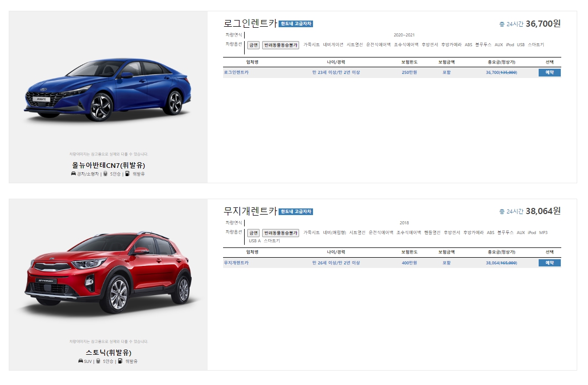
Task: Click the 금연 tag on the 로그인렌트카 card
Action: pos(253,45)
